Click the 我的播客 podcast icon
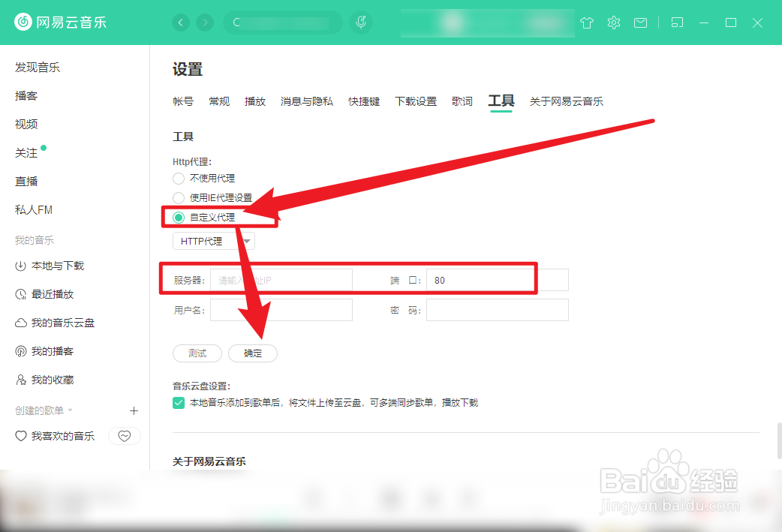 [20, 351]
